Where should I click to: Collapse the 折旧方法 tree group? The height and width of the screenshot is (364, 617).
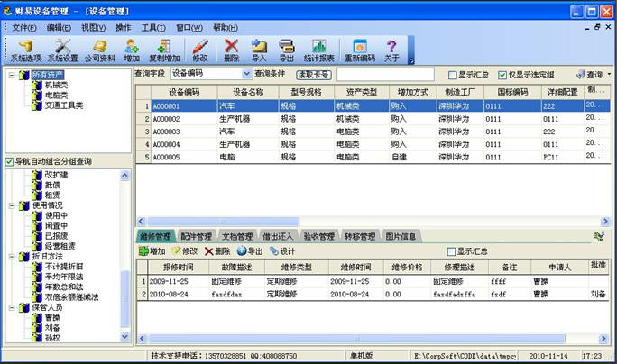(x=12, y=256)
